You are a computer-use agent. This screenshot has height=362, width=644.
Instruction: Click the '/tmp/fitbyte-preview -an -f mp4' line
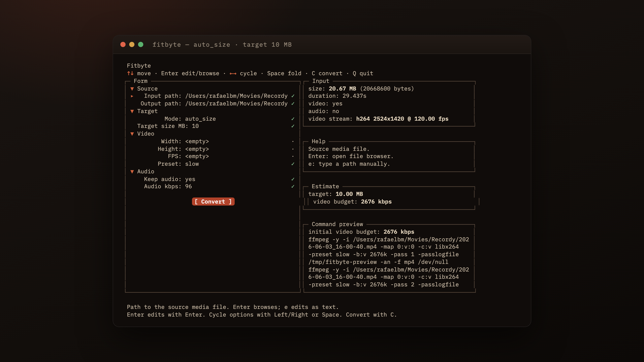[x=378, y=262]
